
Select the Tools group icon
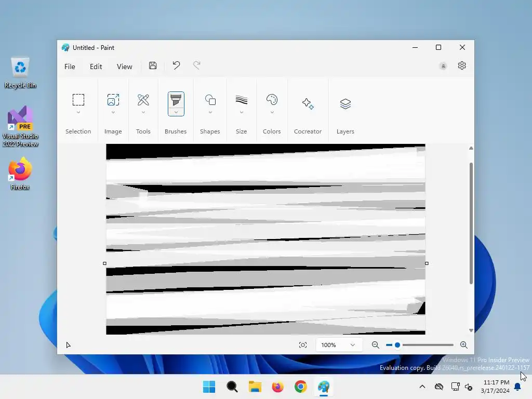click(143, 100)
